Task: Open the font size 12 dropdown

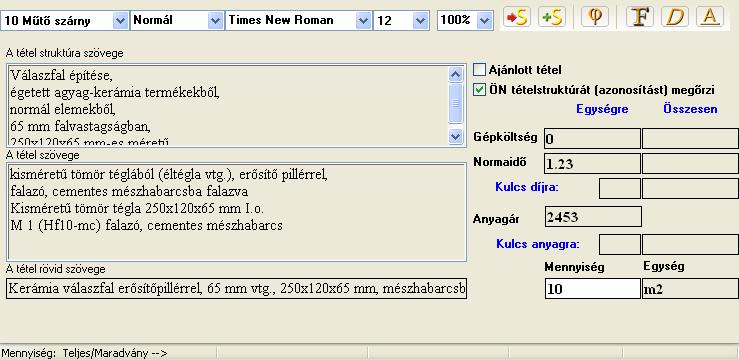Action: [420, 21]
